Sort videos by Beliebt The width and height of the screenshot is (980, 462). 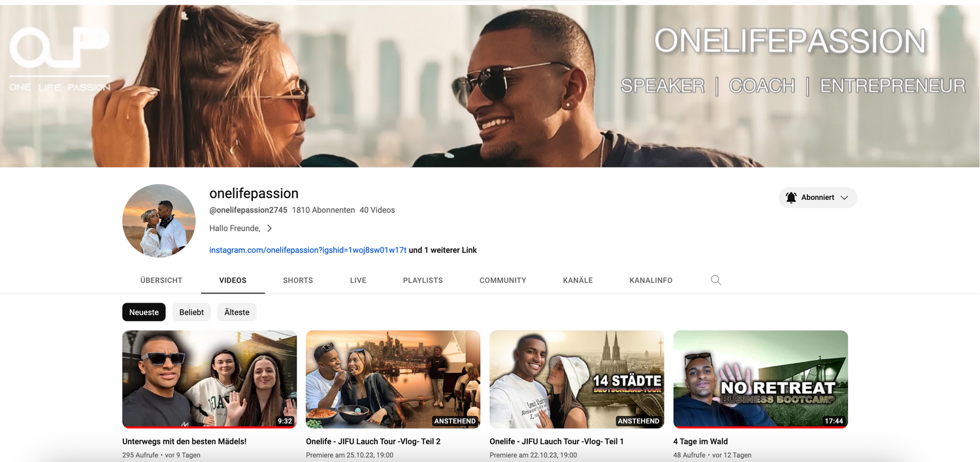pos(191,312)
